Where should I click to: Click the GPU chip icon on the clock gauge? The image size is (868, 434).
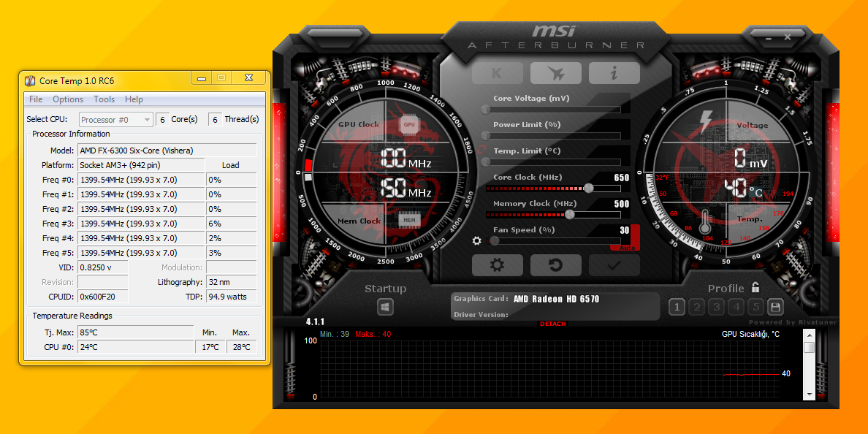coord(409,124)
